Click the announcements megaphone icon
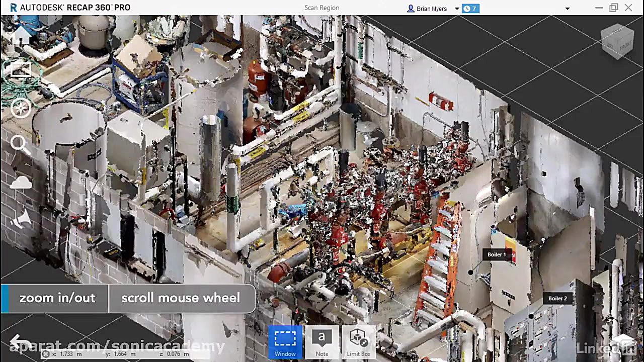Screen dimensions: 644x362 21,218
